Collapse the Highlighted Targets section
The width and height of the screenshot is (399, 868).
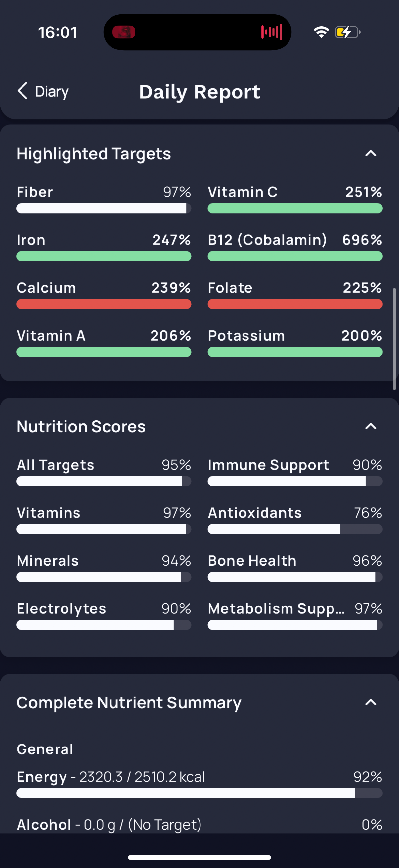370,154
